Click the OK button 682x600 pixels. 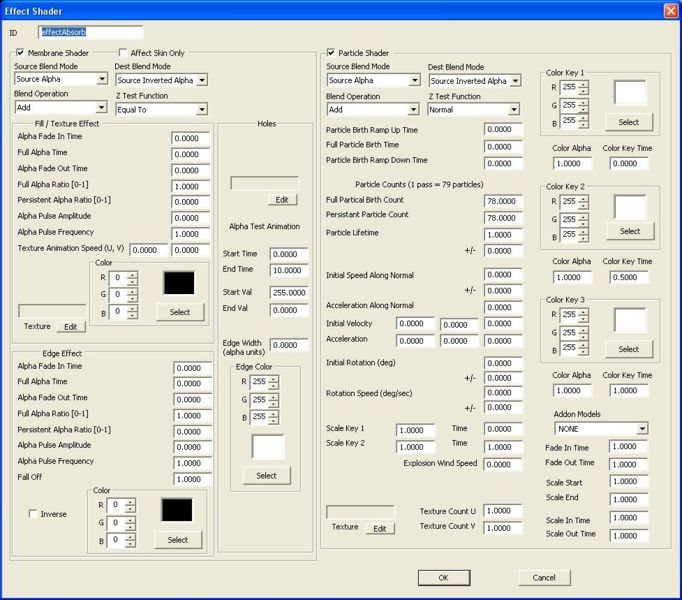click(x=444, y=578)
